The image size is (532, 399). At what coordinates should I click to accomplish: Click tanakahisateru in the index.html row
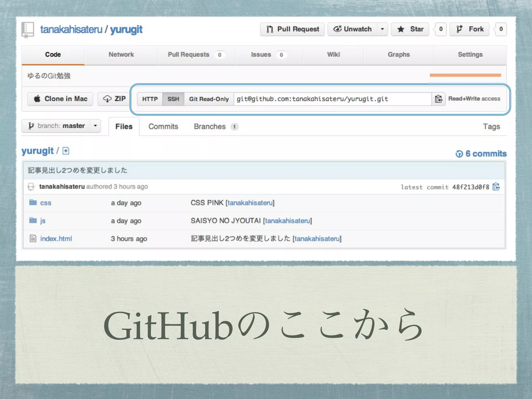317,238
